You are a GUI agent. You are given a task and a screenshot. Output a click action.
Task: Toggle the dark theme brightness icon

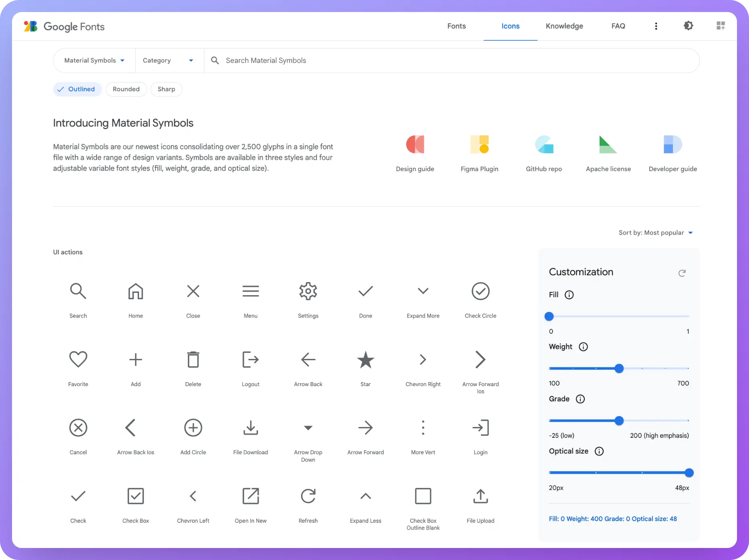tap(688, 26)
